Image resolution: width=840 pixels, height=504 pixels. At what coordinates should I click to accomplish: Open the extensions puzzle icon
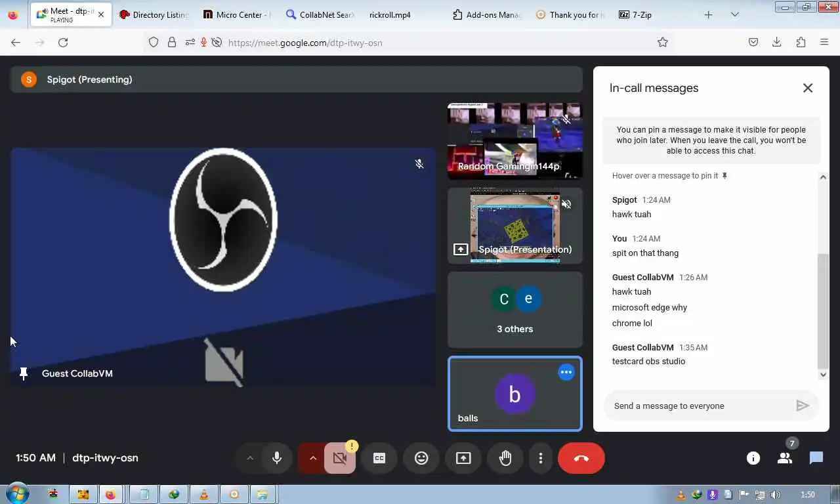coord(801,43)
